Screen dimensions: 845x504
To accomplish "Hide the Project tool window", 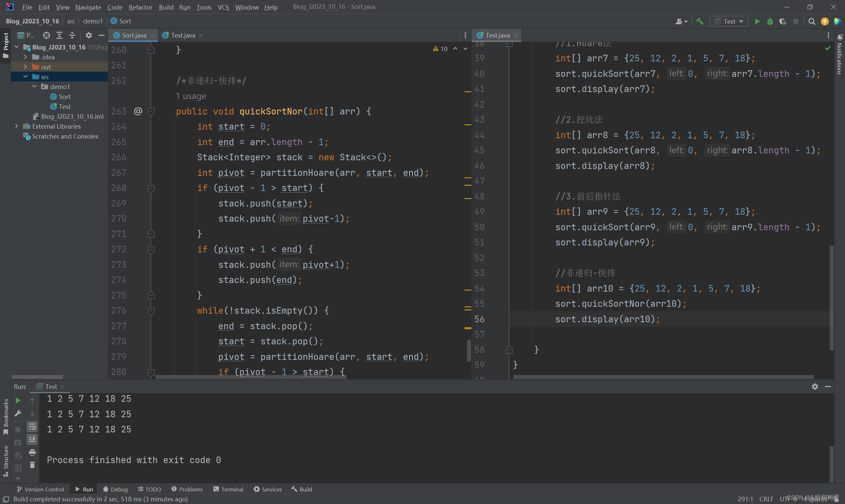I will 101,35.
